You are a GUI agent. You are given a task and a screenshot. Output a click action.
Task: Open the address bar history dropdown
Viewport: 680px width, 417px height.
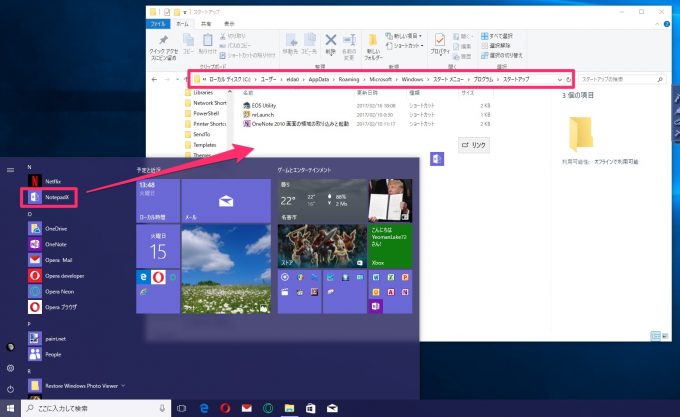click(x=559, y=79)
